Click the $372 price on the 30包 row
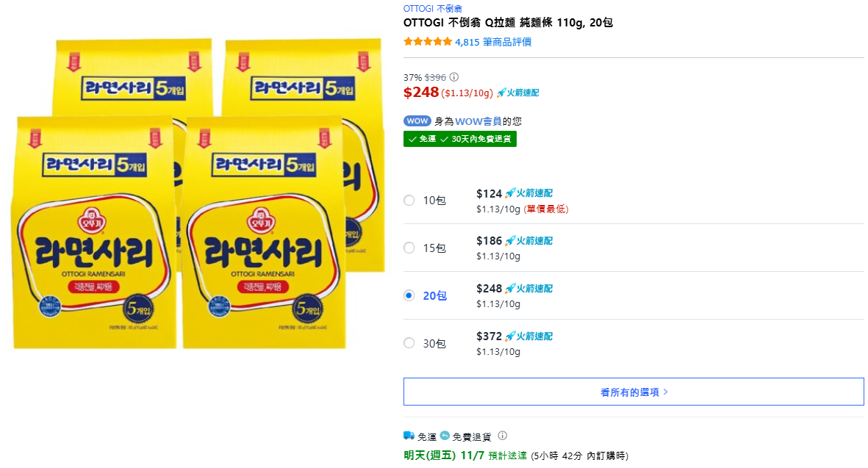Viewport: 868px width, 468px height. [489, 336]
